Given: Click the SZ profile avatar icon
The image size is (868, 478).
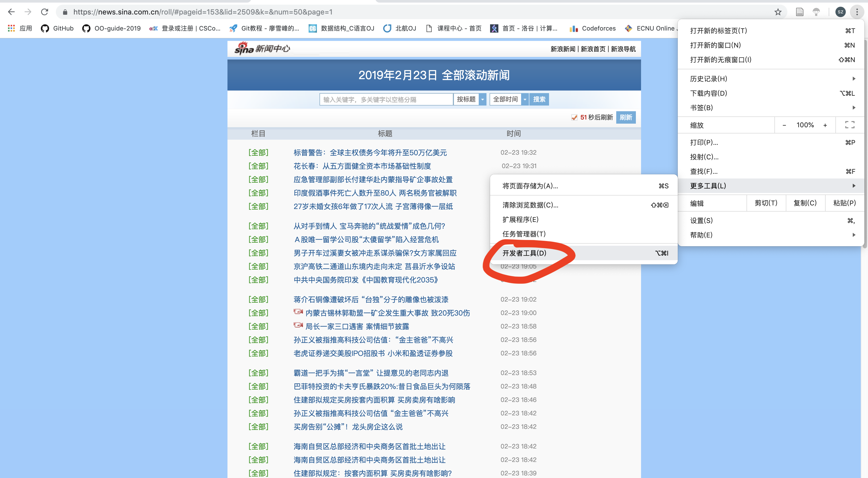Looking at the screenshot, I should click(x=840, y=12).
